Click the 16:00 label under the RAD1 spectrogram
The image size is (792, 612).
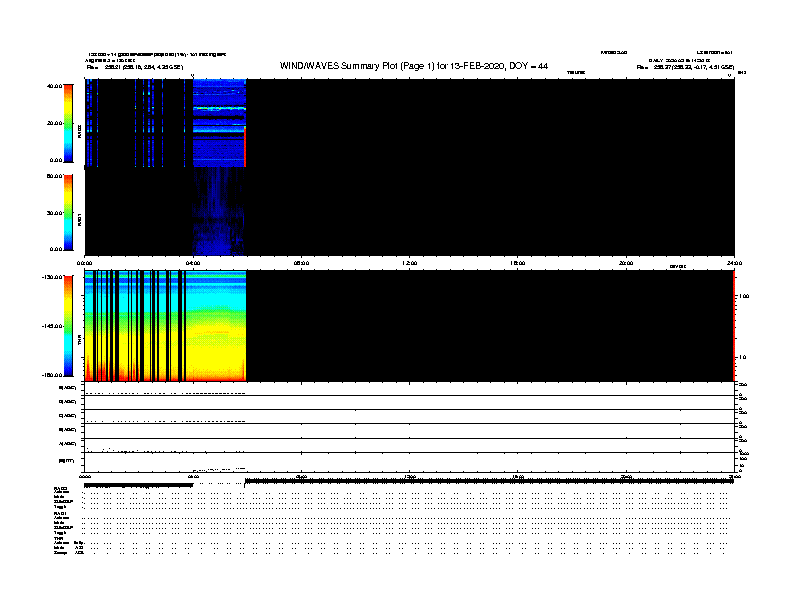click(x=518, y=263)
